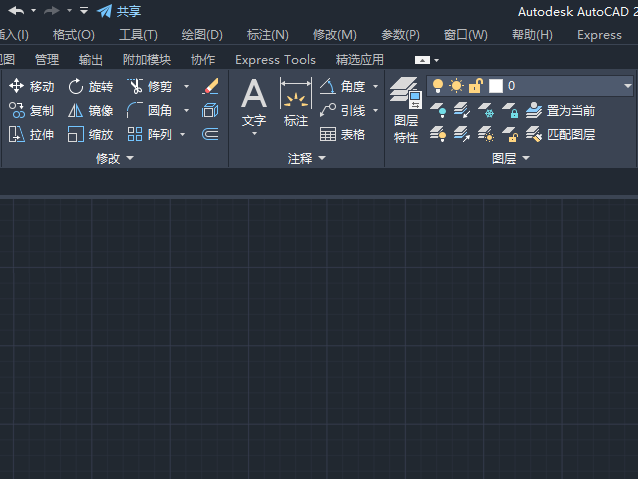Open the 窗口(W) menu
This screenshot has height=479, width=638.
(x=465, y=35)
